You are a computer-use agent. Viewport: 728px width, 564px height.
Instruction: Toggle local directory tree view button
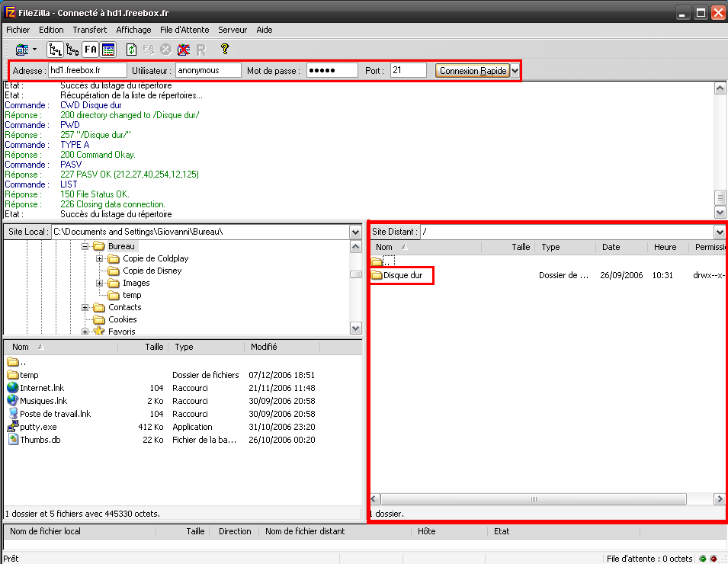(55, 50)
